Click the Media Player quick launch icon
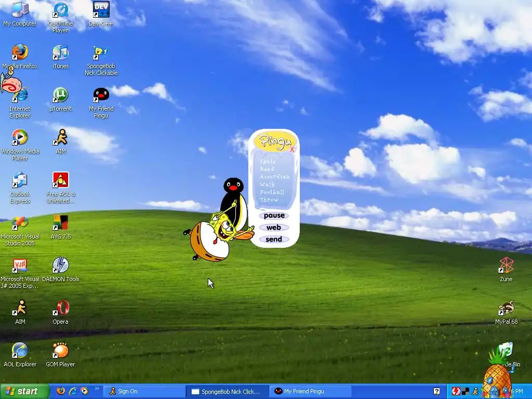The image size is (532, 399). click(84, 391)
